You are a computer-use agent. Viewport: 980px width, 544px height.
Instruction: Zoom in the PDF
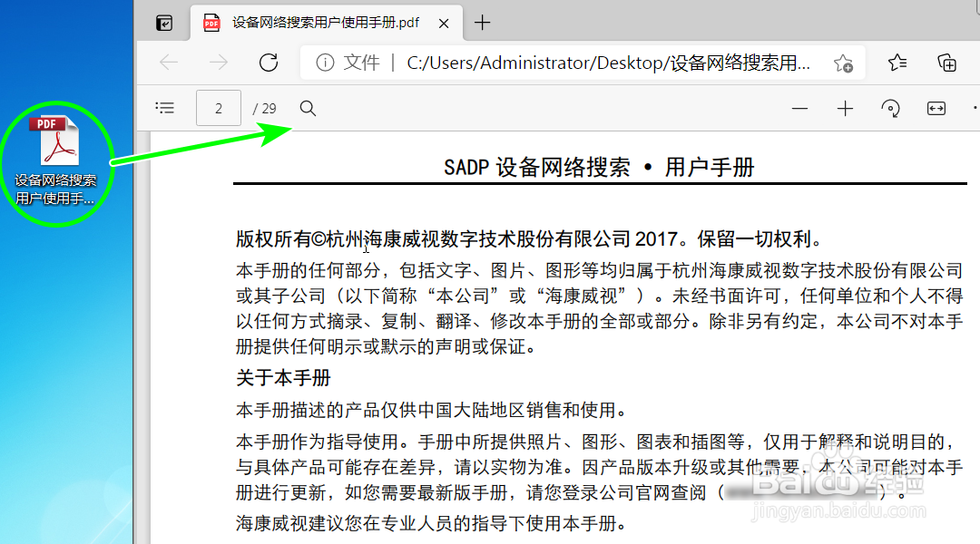pyautogui.click(x=845, y=109)
